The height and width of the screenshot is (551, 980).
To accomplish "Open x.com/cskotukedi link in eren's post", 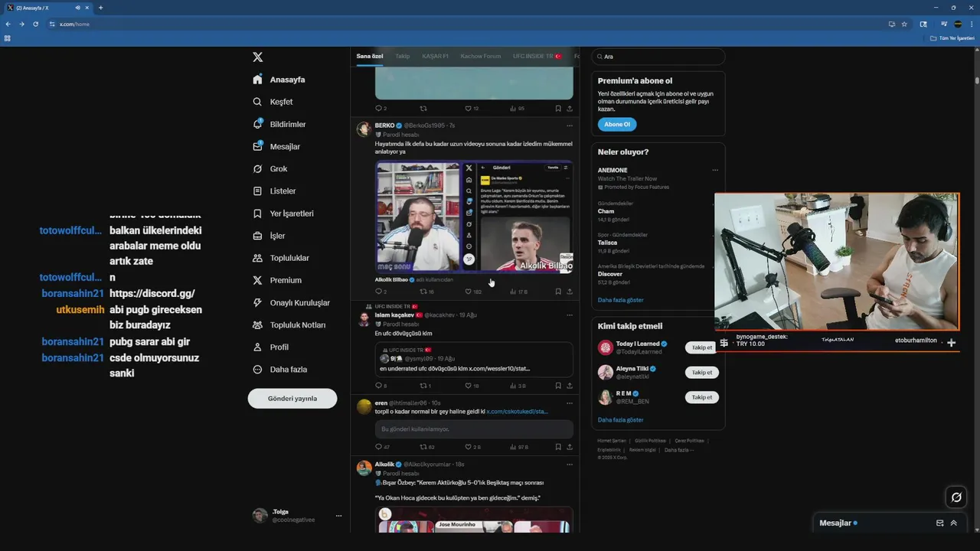I will pos(517,412).
